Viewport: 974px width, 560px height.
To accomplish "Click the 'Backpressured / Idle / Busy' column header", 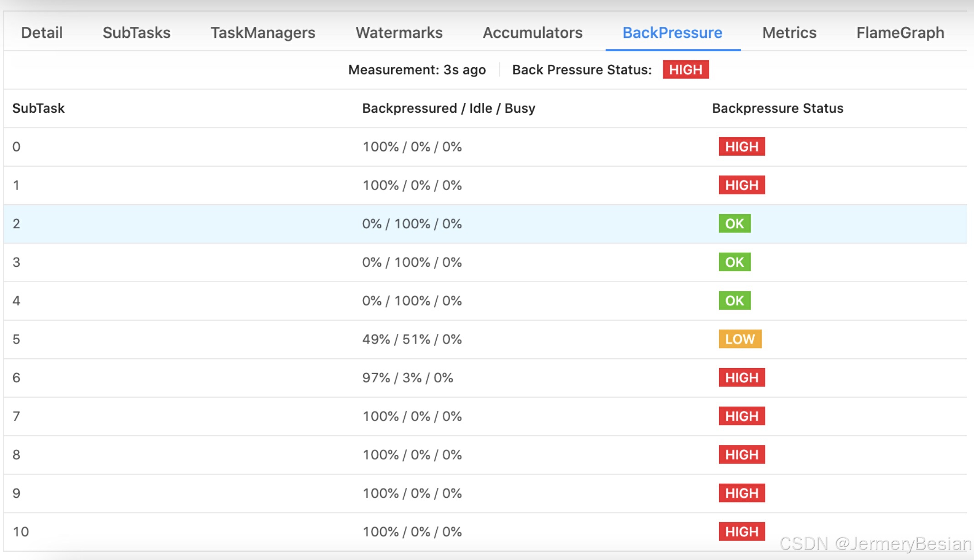I will coord(449,108).
